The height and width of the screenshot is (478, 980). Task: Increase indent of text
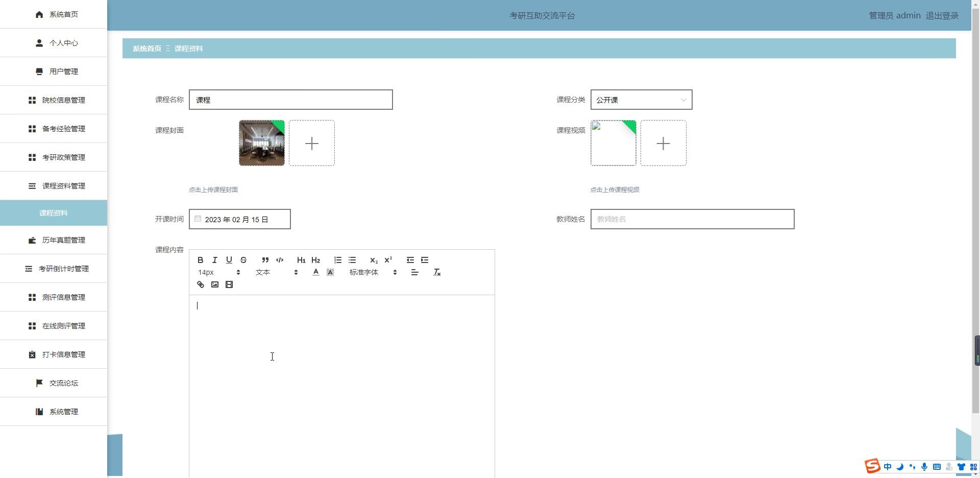click(424, 260)
